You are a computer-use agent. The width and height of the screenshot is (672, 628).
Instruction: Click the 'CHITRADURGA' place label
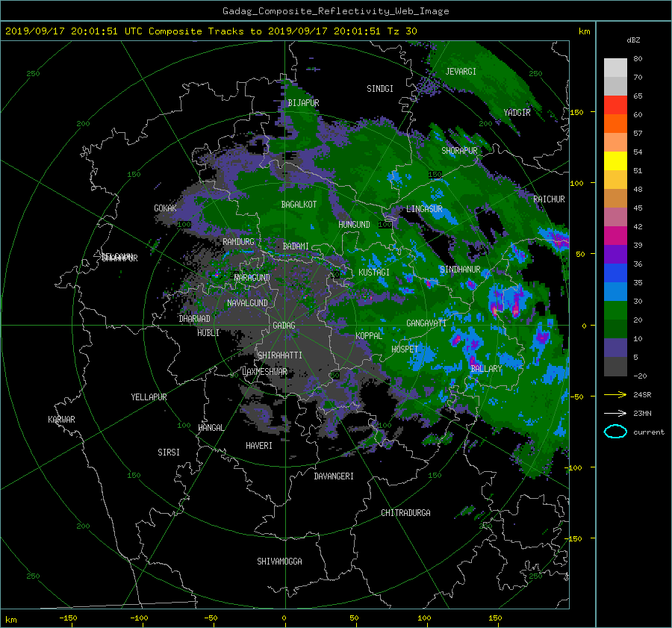(x=405, y=513)
